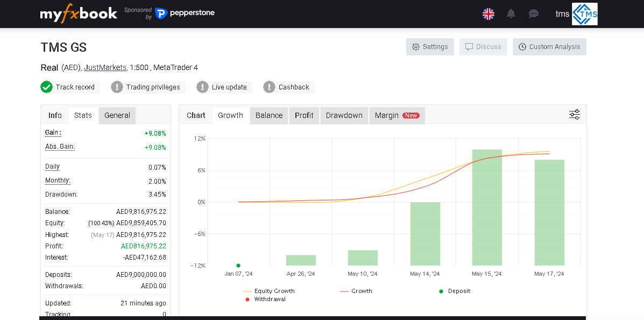The height and width of the screenshot is (320, 644).
Task: Toggle red Growth line in legend
Action: point(361,291)
